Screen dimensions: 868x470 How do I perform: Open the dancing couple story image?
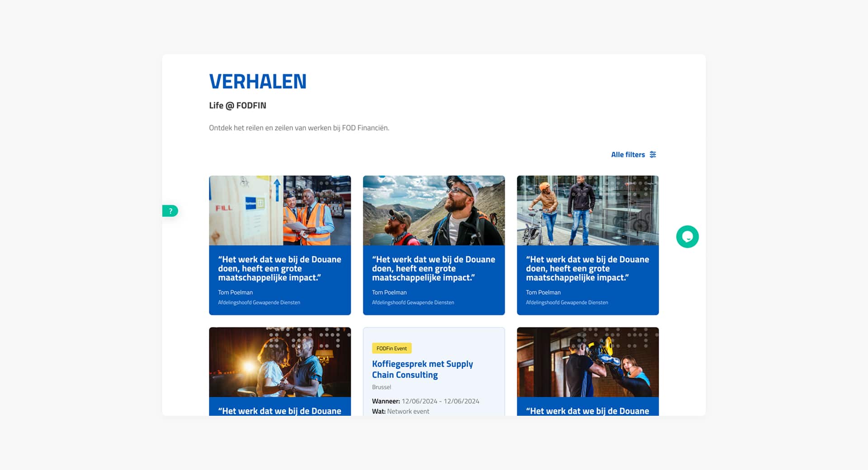click(280, 362)
